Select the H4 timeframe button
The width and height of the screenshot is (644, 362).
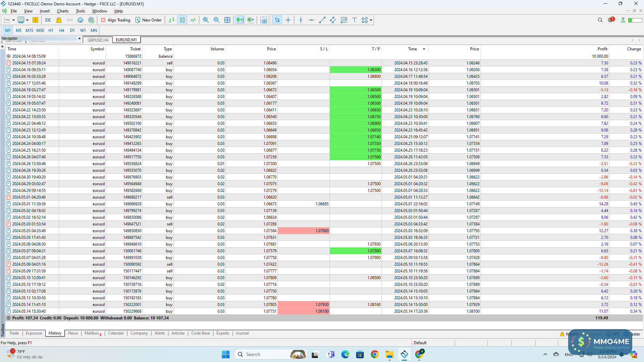(61, 31)
